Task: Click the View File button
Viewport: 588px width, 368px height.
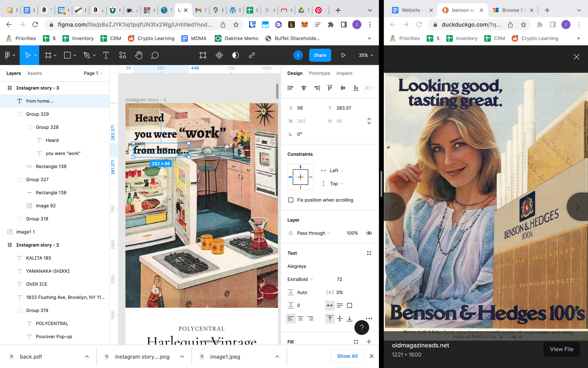Action: tap(561, 349)
